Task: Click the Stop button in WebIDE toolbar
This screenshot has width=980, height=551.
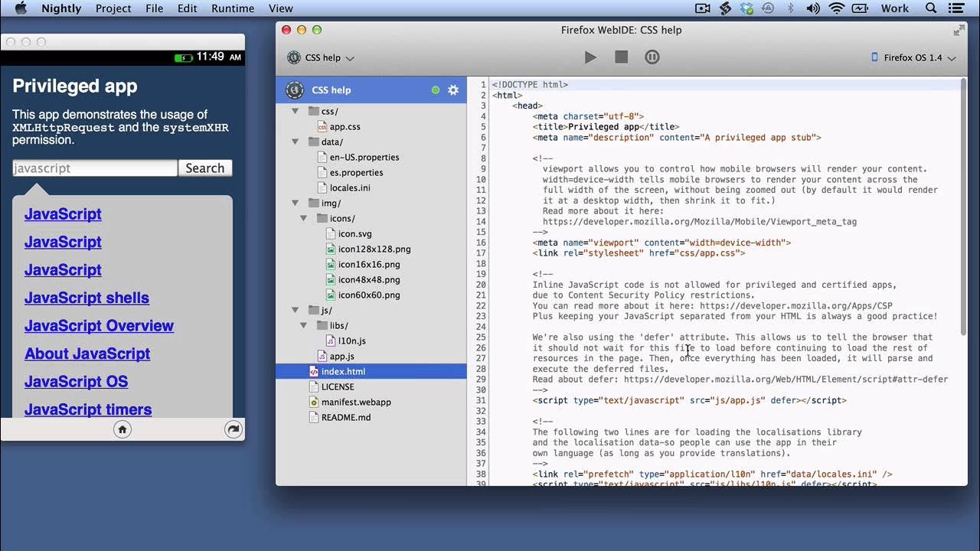Action: 622,57
